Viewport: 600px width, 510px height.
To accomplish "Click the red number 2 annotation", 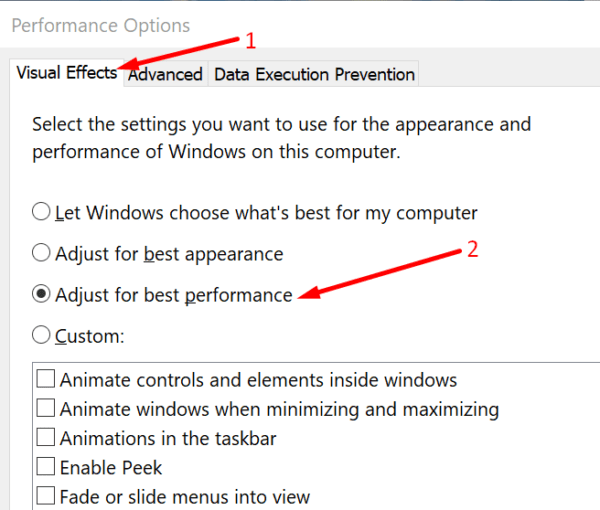I will 474,249.
